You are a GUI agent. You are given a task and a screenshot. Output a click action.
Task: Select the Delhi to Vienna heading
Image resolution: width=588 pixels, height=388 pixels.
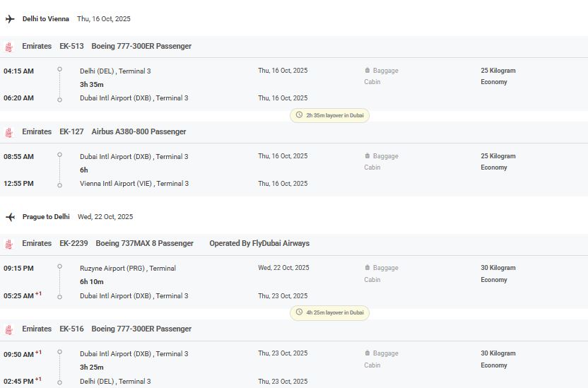(46, 19)
